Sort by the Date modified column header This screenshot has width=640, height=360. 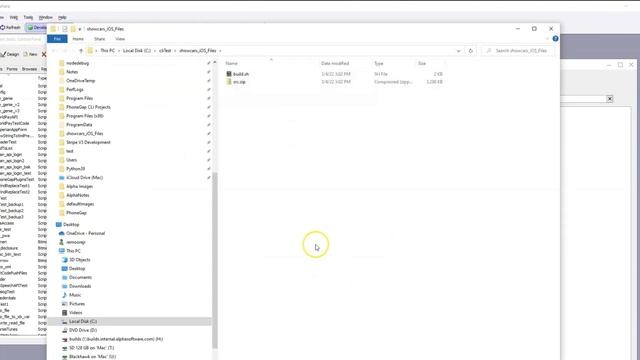[x=335, y=63]
